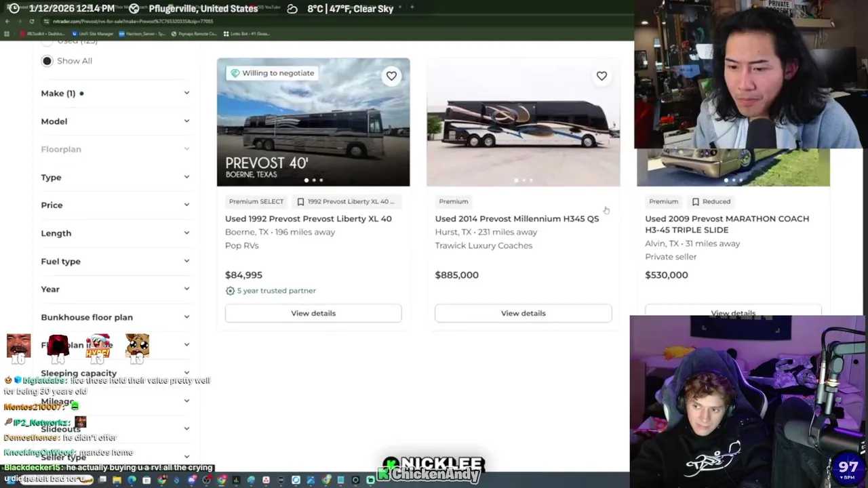View details for the $885,000 Prevost Millennium
The height and width of the screenshot is (488, 868).
pyautogui.click(x=523, y=313)
